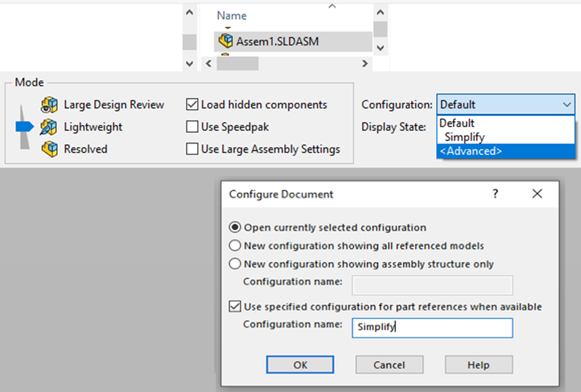
Task: Select New configuration showing assembly structure only
Action: tap(235, 264)
